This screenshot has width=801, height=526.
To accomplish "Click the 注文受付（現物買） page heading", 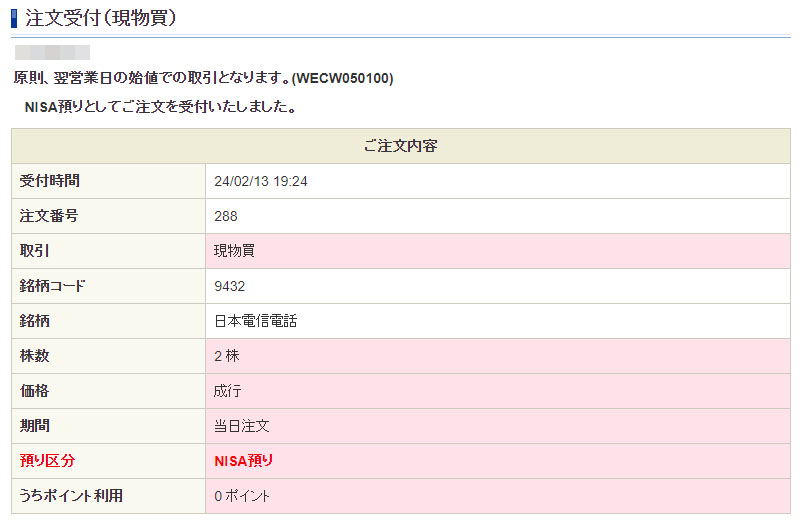I will pyautogui.click(x=102, y=17).
